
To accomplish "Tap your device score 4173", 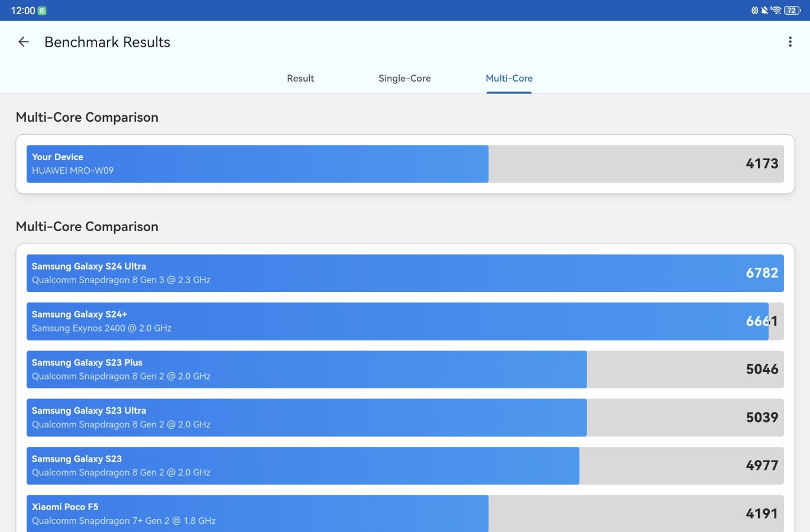I will coord(762,164).
